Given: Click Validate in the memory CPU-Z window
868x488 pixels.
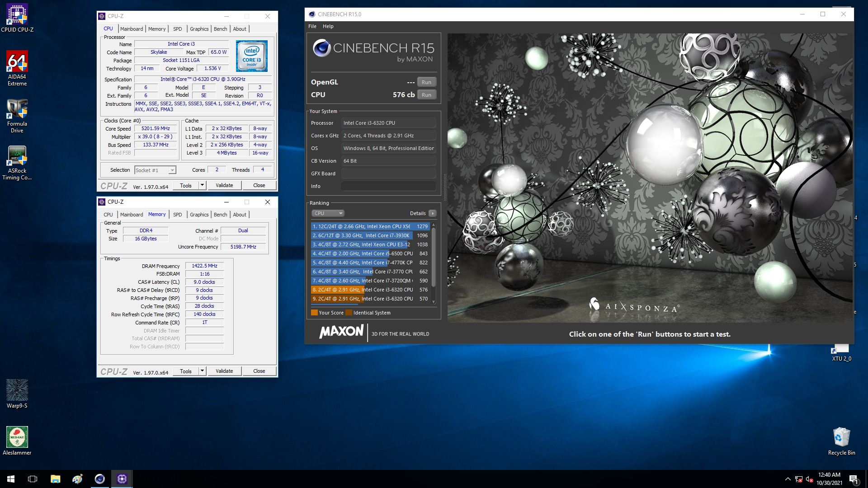Looking at the screenshot, I should pyautogui.click(x=224, y=371).
